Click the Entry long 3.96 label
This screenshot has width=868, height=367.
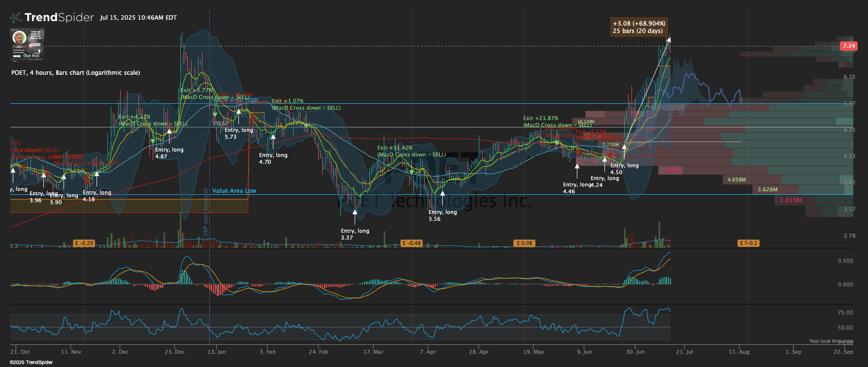coord(43,197)
